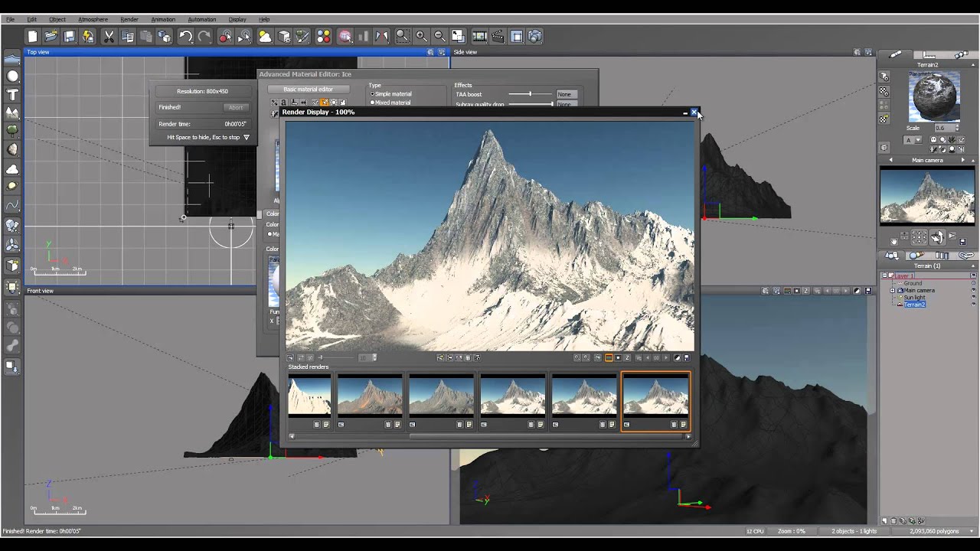
Task: Click the Cut scissors icon
Action: tap(109, 36)
